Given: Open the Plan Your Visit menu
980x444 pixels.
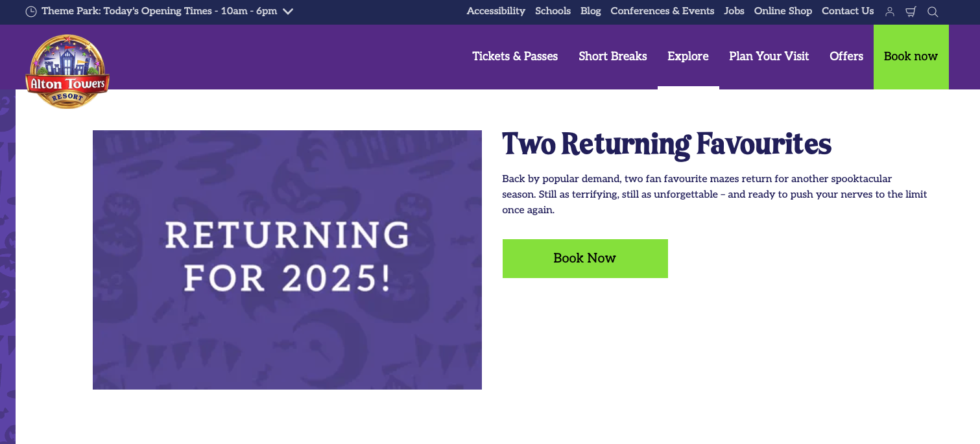Looking at the screenshot, I should coord(769,56).
